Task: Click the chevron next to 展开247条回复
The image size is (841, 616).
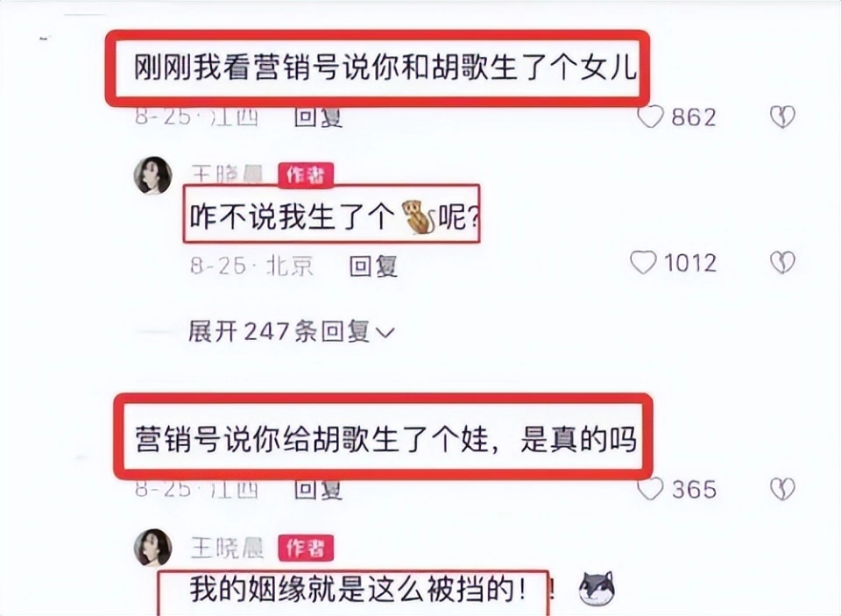Action: pos(385,333)
